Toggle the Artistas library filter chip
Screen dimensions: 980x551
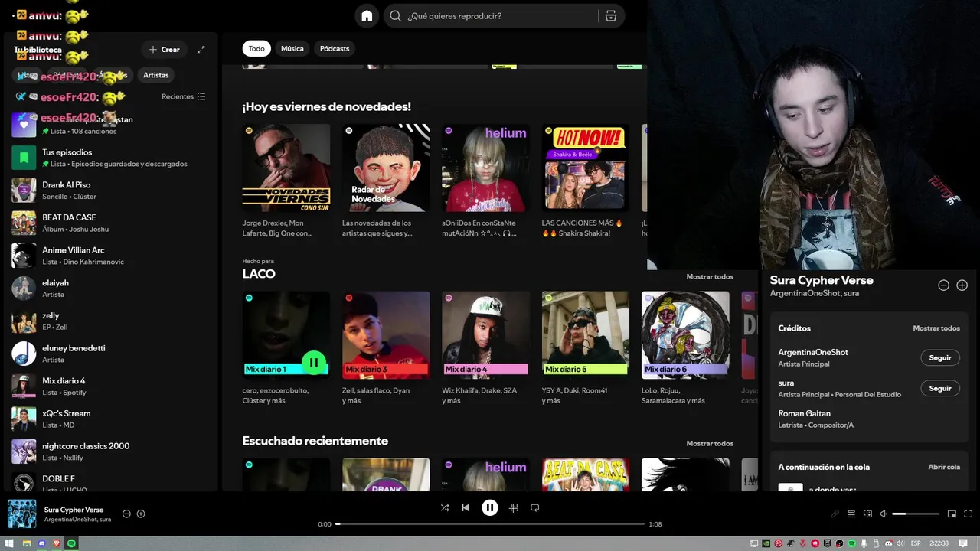coord(156,75)
